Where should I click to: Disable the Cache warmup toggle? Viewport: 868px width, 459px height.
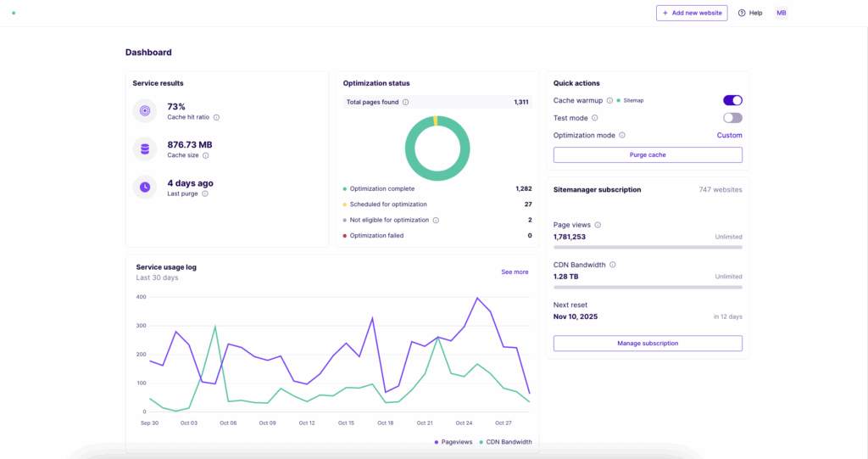click(732, 100)
